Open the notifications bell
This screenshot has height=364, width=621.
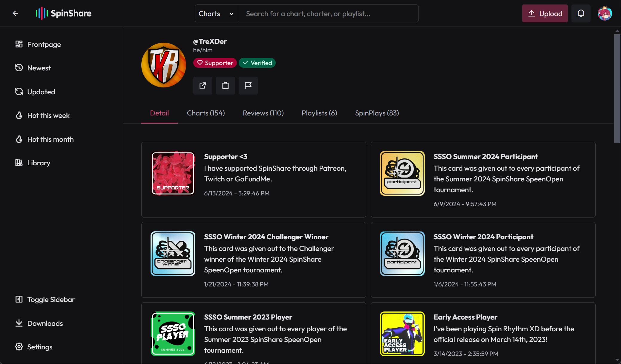(581, 13)
